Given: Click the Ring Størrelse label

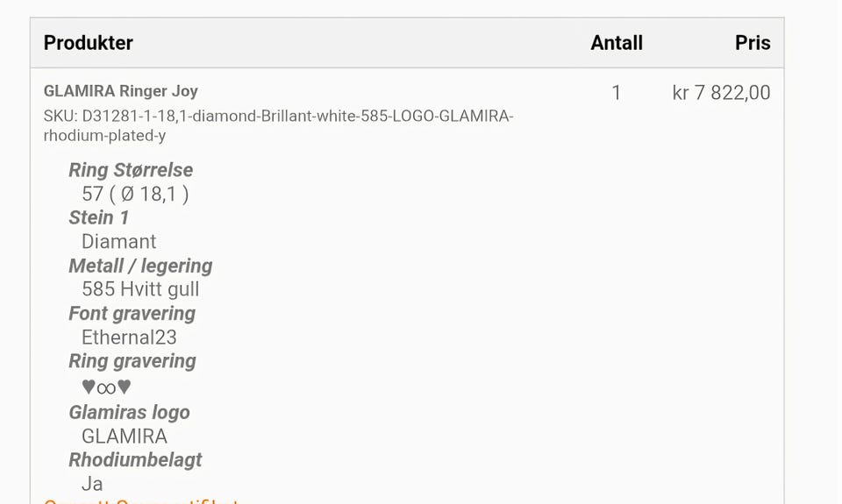Looking at the screenshot, I should (131, 170).
